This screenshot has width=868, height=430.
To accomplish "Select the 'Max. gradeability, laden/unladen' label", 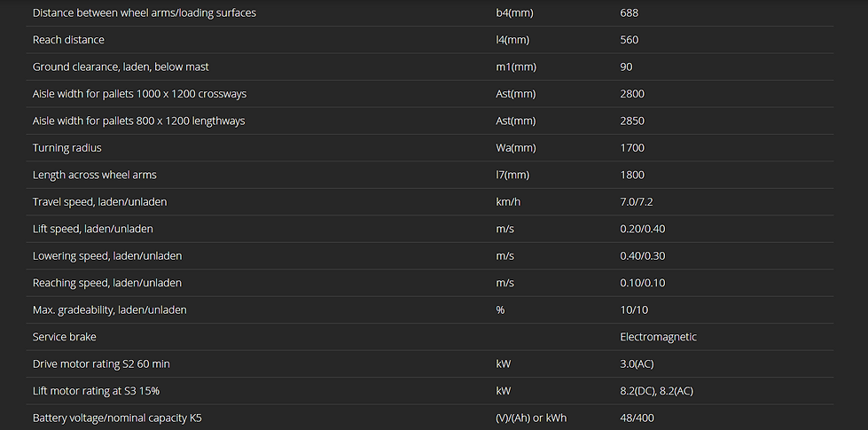I will (109, 310).
